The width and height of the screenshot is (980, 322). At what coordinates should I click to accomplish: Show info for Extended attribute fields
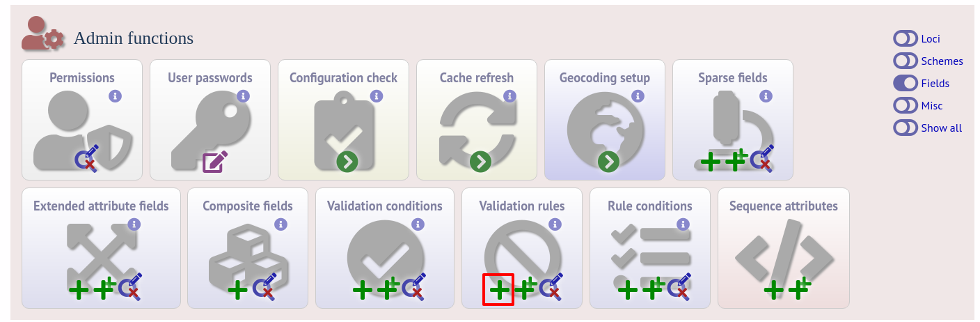pyautogui.click(x=134, y=224)
